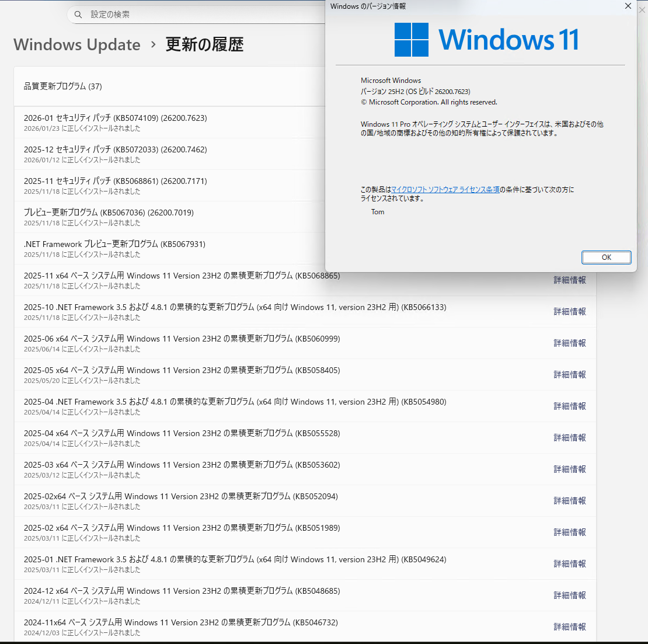Screen dimensions: 648x644
Task: Open 詳細情報 for KB5052094 update
Action: (569, 500)
